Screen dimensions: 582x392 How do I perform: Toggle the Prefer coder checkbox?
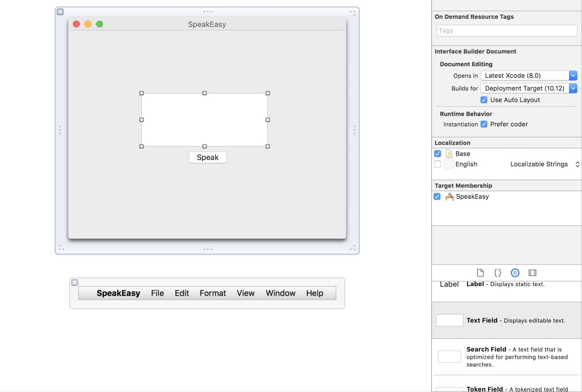(x=484, y=124)
